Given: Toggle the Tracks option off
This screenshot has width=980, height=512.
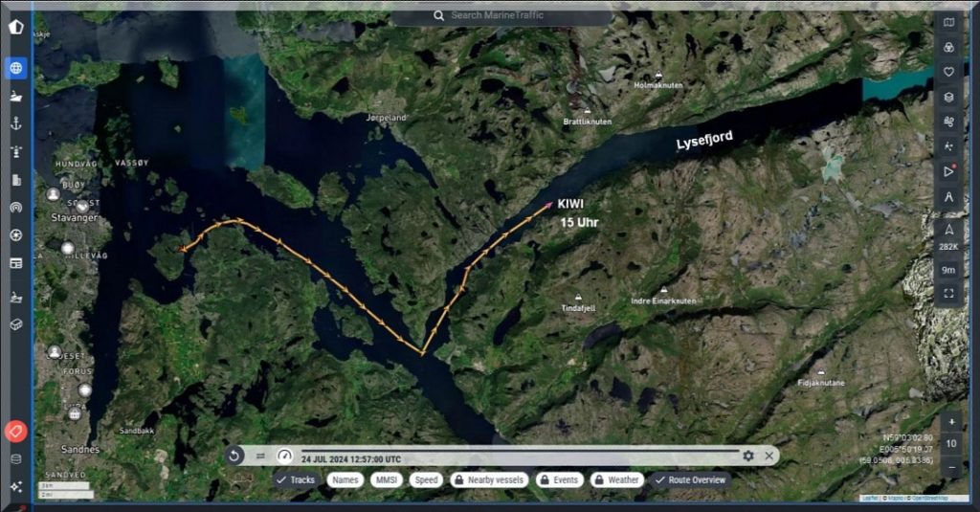Looking at the screenshot, I should pos(296,479).
